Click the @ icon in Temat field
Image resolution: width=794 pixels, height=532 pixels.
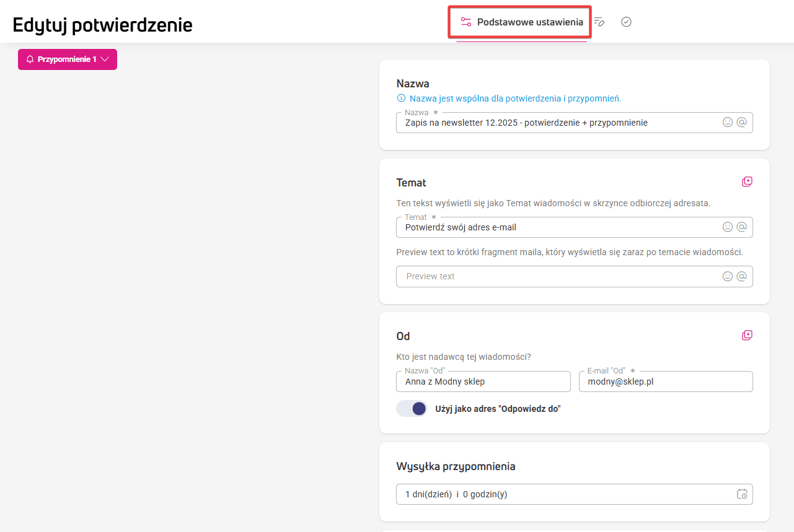(742, 227)
